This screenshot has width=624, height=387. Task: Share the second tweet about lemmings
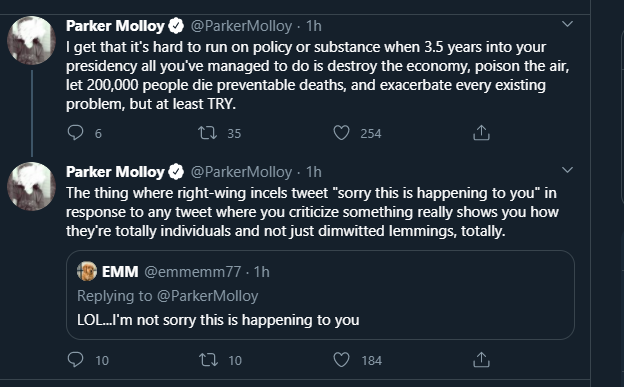coord(481,360)
